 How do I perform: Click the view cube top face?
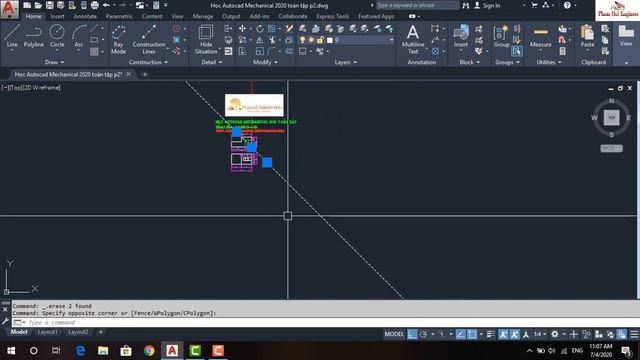coord(611,118)
